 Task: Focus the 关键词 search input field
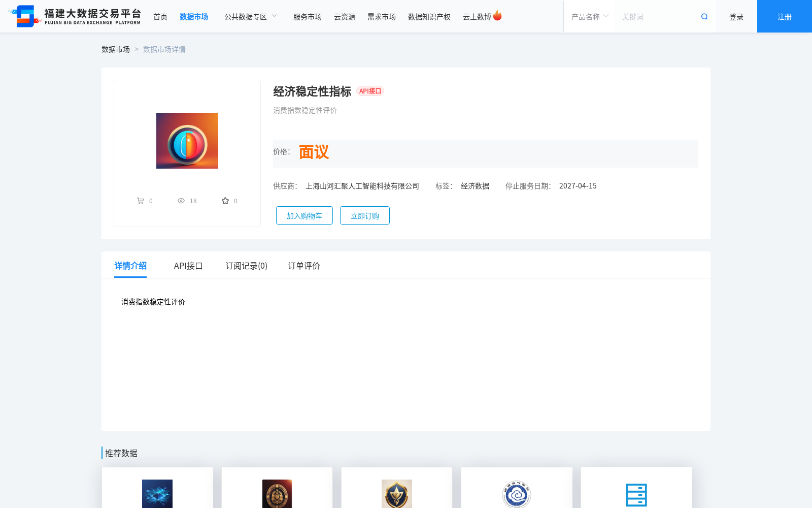coord(657,17)
